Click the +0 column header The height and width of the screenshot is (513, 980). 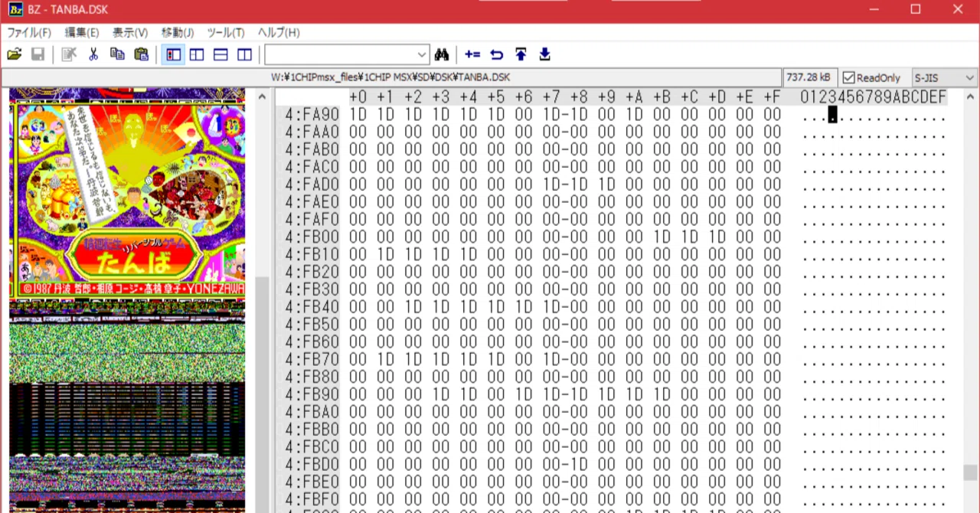(358, 96)
